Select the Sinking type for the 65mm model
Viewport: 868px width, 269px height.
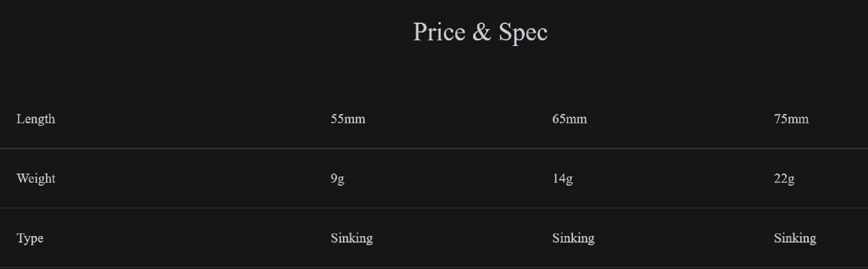coord(573,238)
